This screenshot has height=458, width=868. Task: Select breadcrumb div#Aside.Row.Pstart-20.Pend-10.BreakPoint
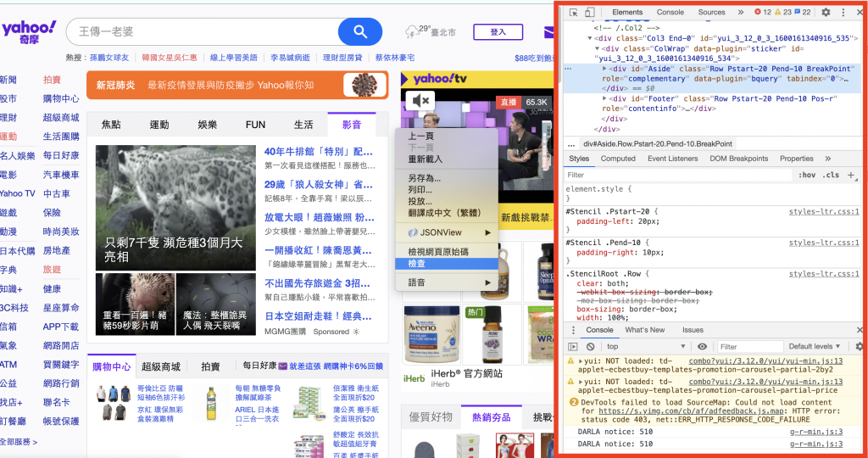(x=658, y=144)
